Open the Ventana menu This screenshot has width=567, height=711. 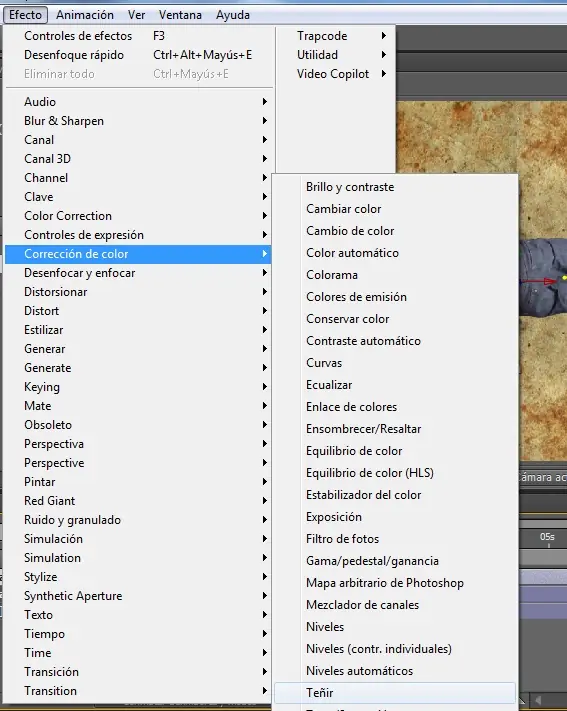180,15
